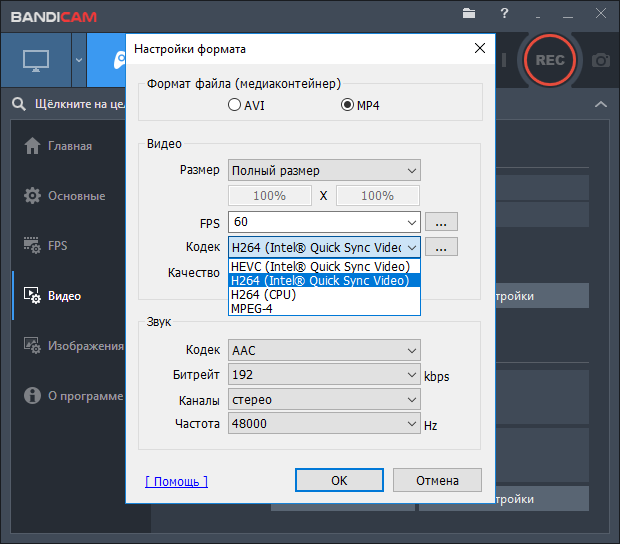Screen dimensions: 620x544
Task: Click the search magnifier icon
Action: (x=19, y=104)
